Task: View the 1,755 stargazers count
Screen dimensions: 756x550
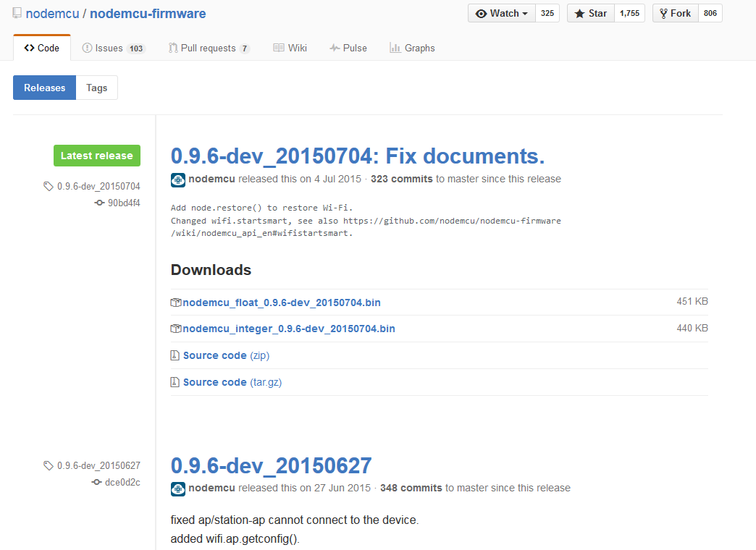Action: coord(630,13)
